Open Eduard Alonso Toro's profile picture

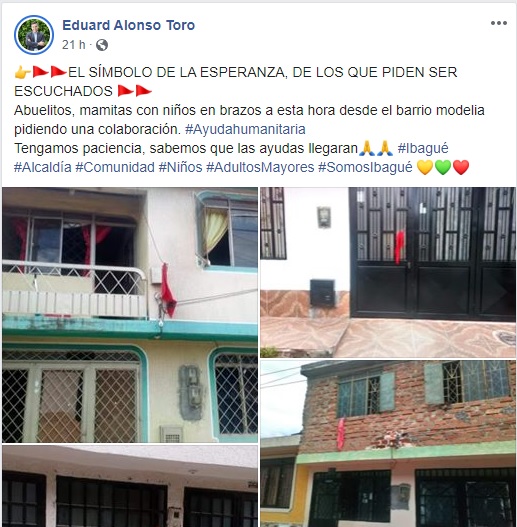coord(34,35)
